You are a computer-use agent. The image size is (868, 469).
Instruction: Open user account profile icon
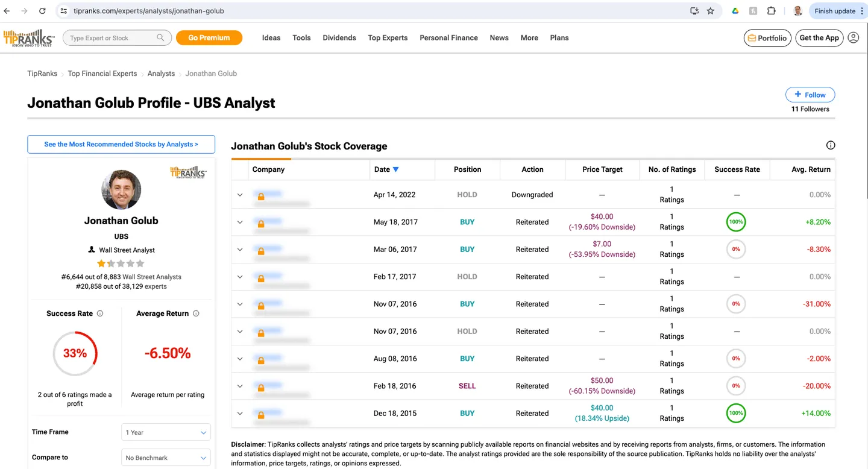tap(854, 37)
